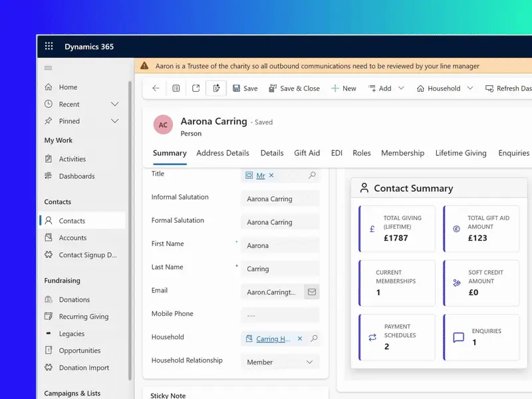The image size is (532, 399).
Task: Open the Dynamics 365 app launcher grid
Action: click(49, 47)
